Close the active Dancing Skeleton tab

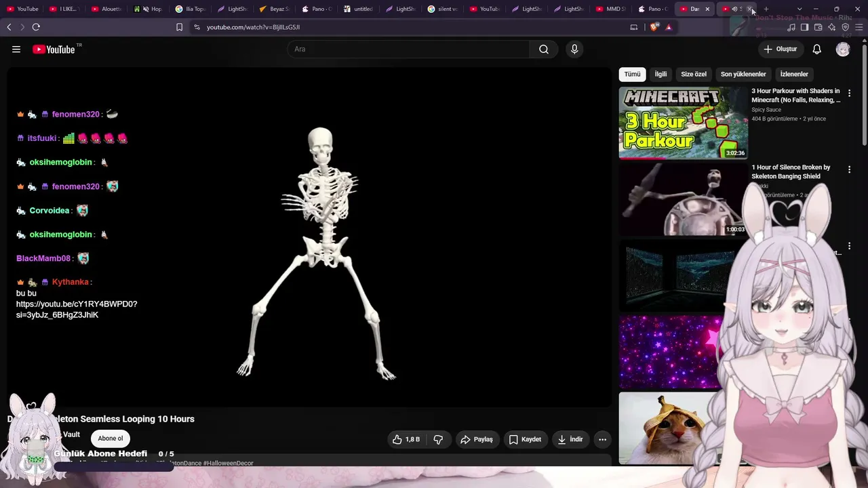[707, 9]
